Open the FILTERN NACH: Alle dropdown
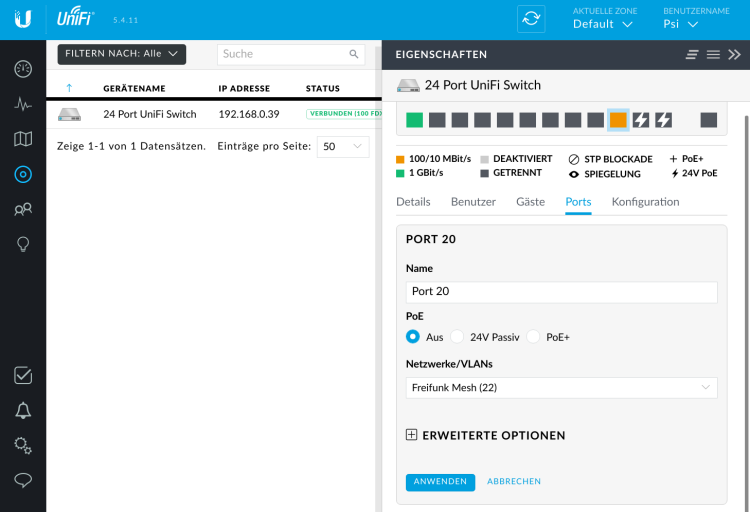 [121, 54]
